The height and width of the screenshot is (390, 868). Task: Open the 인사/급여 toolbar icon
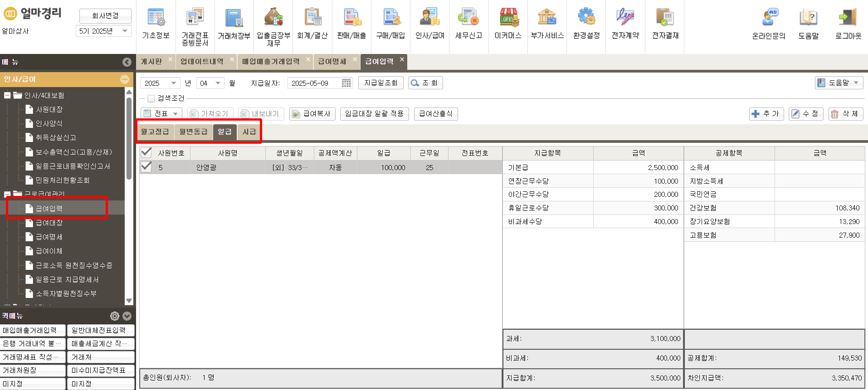430,24
